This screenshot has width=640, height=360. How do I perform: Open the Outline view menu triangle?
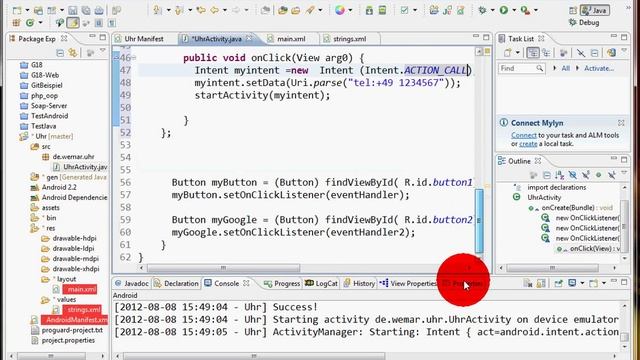click(624, 174)
